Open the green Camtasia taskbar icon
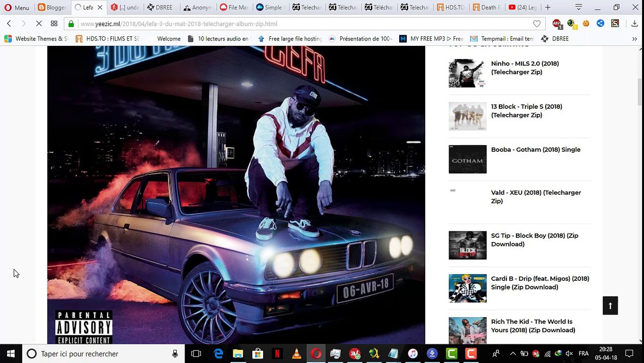The width and height of the screenshot is (644, 363). click(x=452, y=353)
